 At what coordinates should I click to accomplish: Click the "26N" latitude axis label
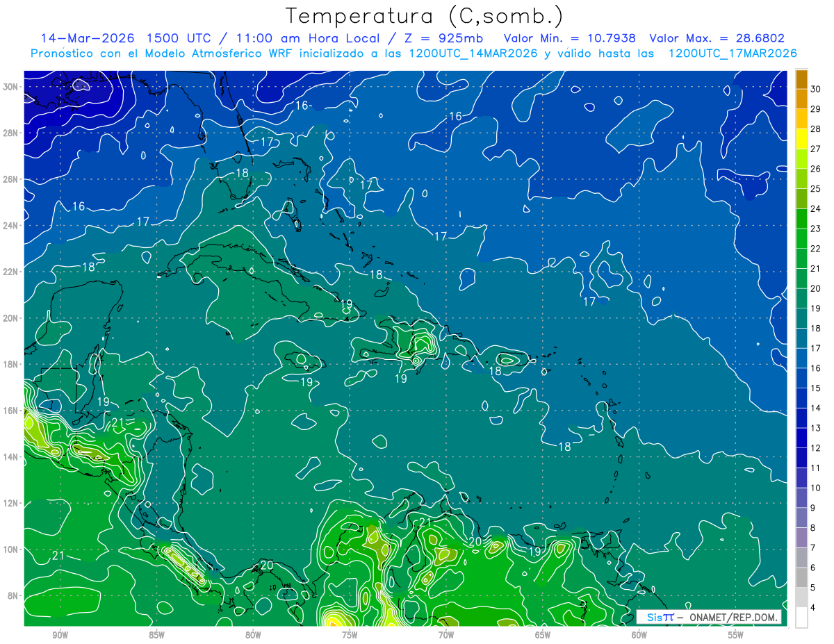(x=11, y=179)
